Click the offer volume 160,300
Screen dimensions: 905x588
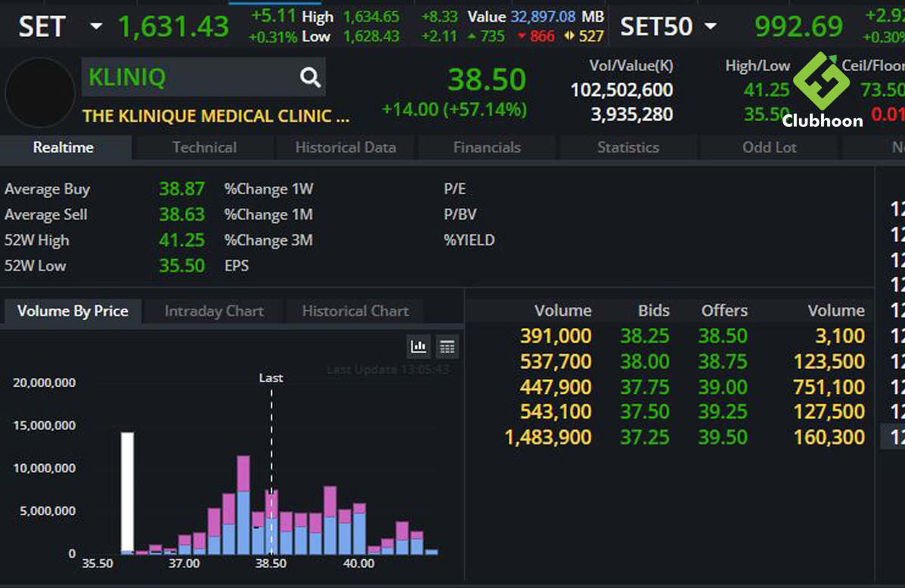click(829, 438)
